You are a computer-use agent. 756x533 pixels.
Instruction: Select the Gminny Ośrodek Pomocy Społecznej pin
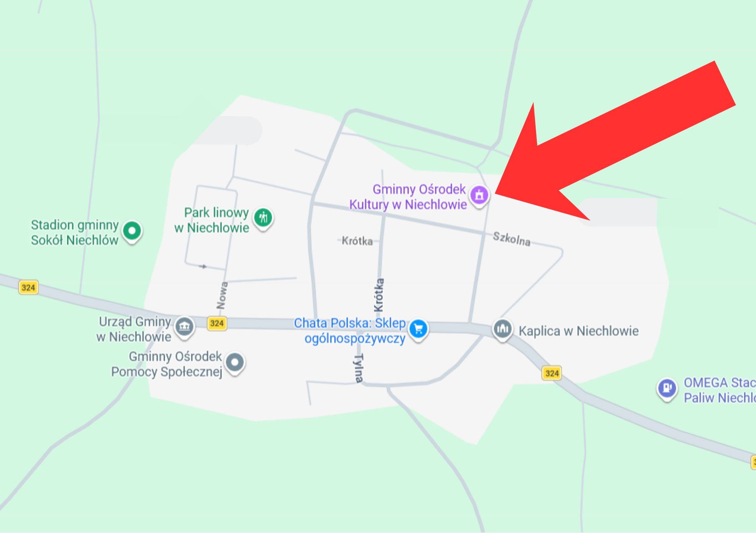235,363
